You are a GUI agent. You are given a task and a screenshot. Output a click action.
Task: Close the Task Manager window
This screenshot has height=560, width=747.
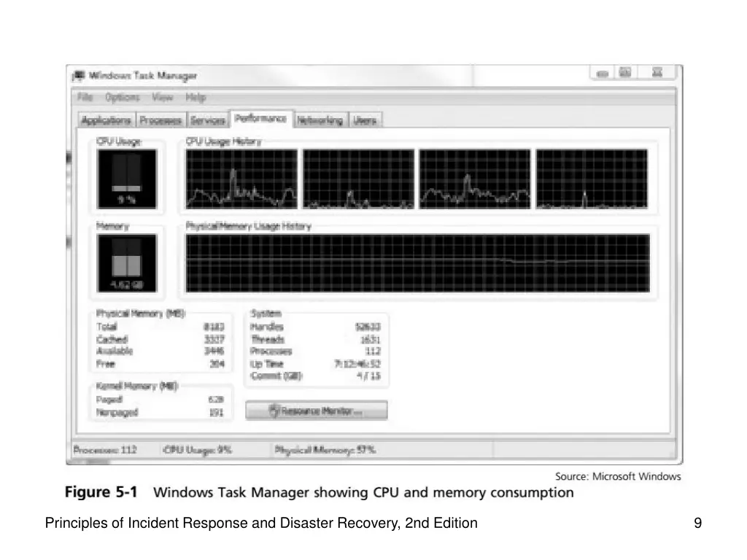(657, 73)
